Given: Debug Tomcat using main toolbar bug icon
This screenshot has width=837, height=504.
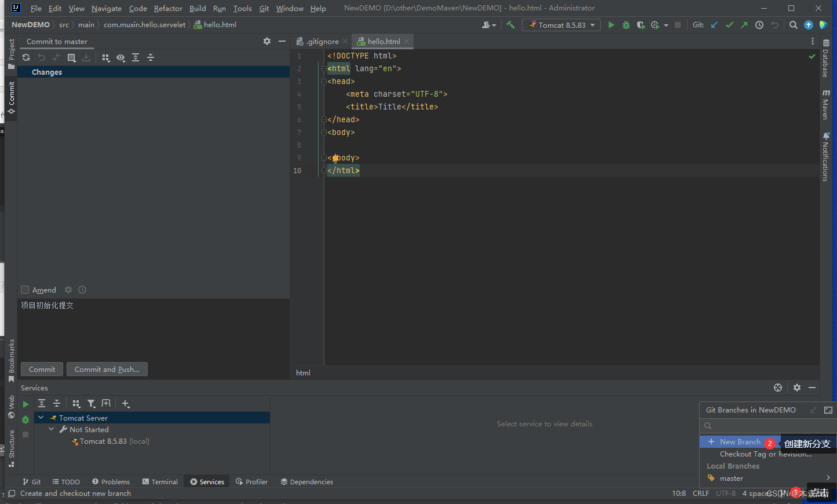Looking at the screenshot, I should 626,25.
